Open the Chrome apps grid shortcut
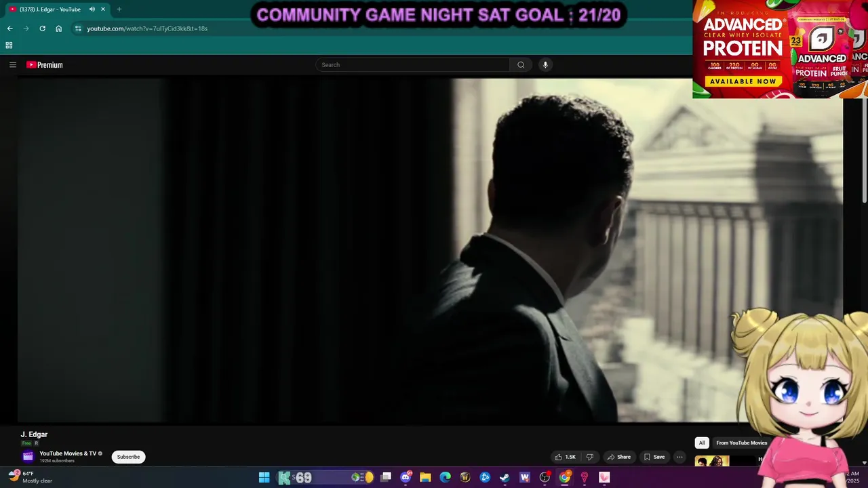 9,45
